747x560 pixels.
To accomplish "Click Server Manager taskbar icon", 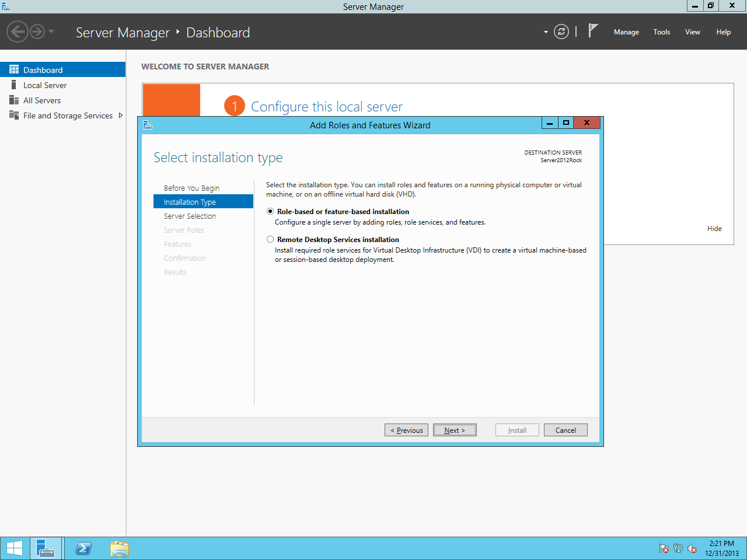I will 46,548.
